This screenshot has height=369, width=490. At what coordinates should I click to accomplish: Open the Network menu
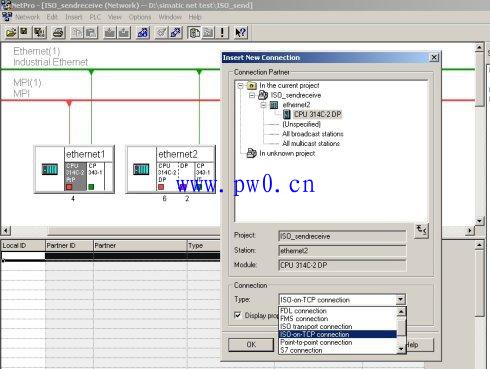coord(27,17)
